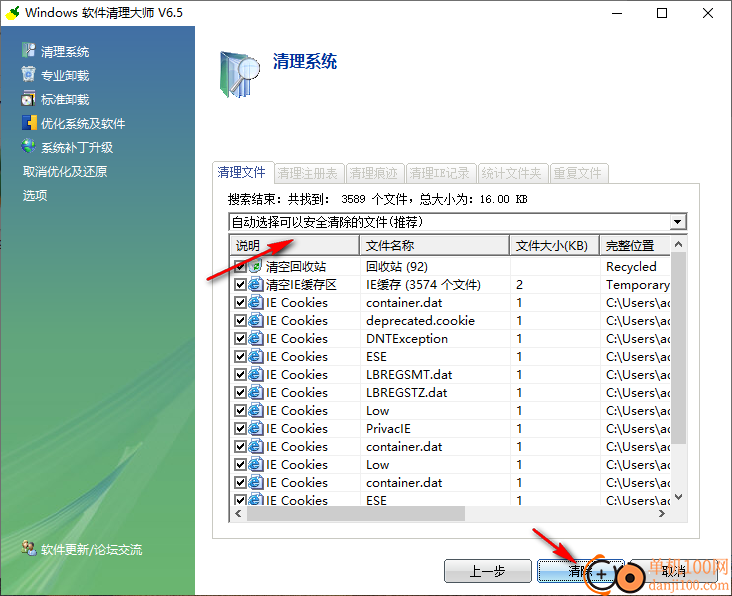Screen dimensions: 732x596
Task: Sort by the 说明 column header
Action: [295, 245]
